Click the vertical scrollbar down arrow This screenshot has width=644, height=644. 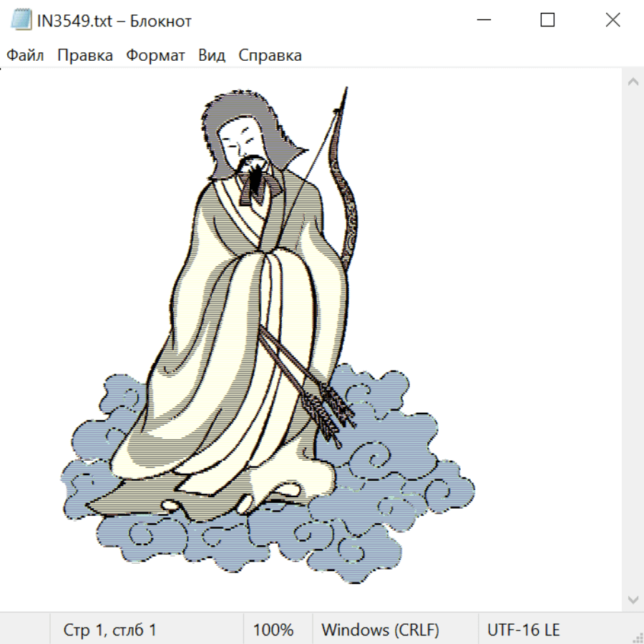[x=633, y=598]
